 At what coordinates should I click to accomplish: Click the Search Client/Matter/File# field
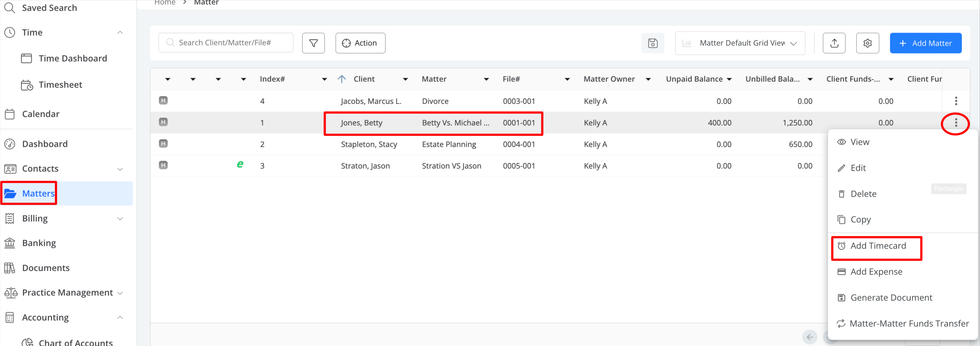tap(226, 42)
